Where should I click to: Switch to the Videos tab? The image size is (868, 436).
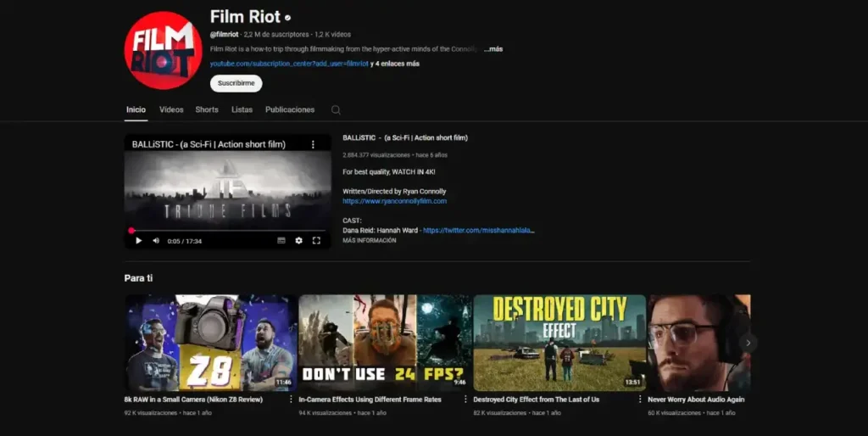coord(171,109)
